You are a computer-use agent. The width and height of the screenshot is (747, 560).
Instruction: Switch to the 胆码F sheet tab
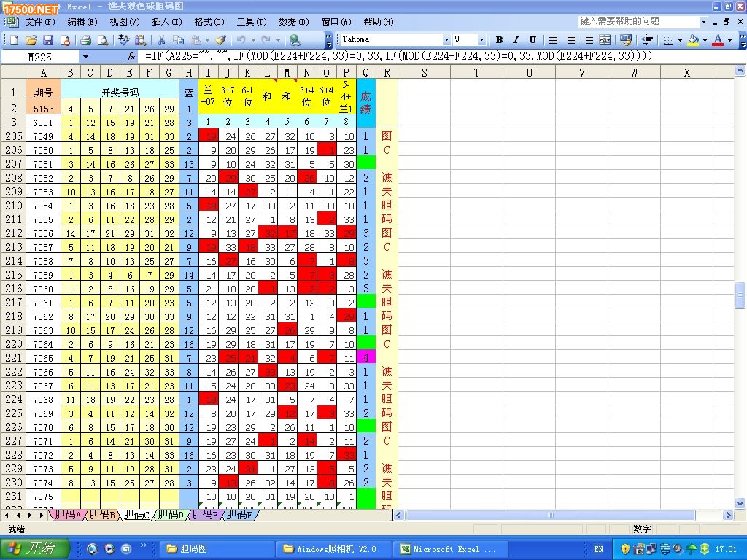(x=239, y=515)
